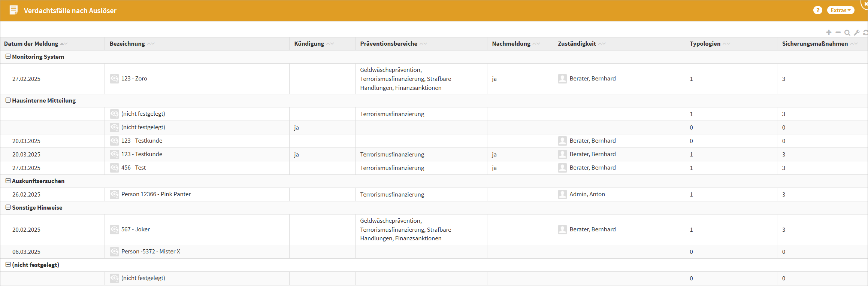The image size is (868, 286).
Task: Collapse the Auskunftsersuchen group
Action: point(8,181)
